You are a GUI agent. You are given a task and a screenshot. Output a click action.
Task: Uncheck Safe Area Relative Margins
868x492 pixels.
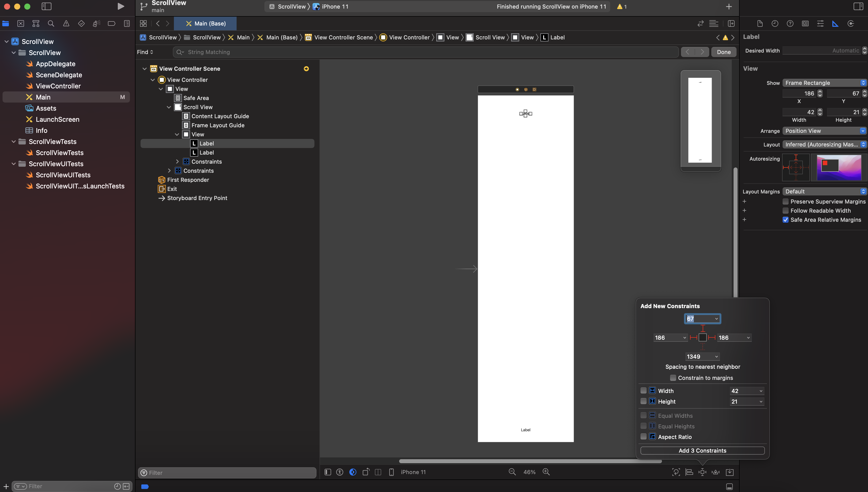[786, 220]
